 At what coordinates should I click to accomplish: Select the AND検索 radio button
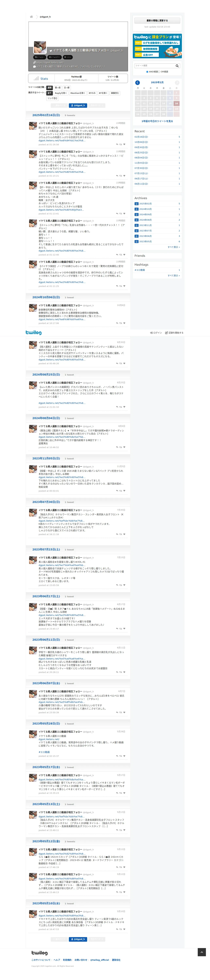tap(147, 72)
